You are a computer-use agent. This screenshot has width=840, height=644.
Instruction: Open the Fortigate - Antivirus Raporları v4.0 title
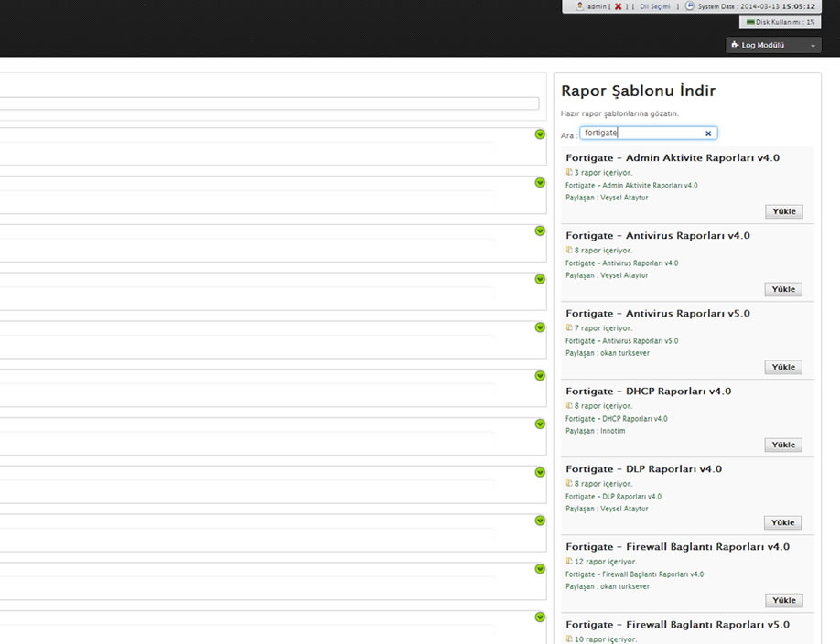658,235
